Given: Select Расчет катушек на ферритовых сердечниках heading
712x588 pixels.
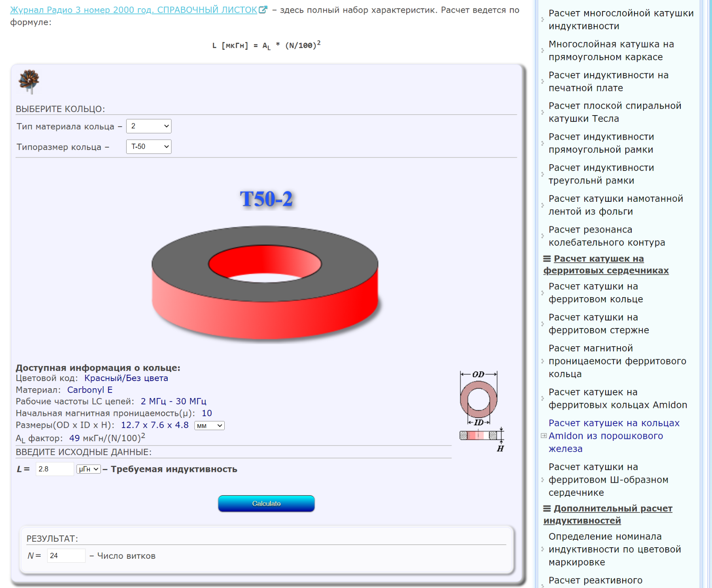Looking at the screenshot, I should click(606, 264).
